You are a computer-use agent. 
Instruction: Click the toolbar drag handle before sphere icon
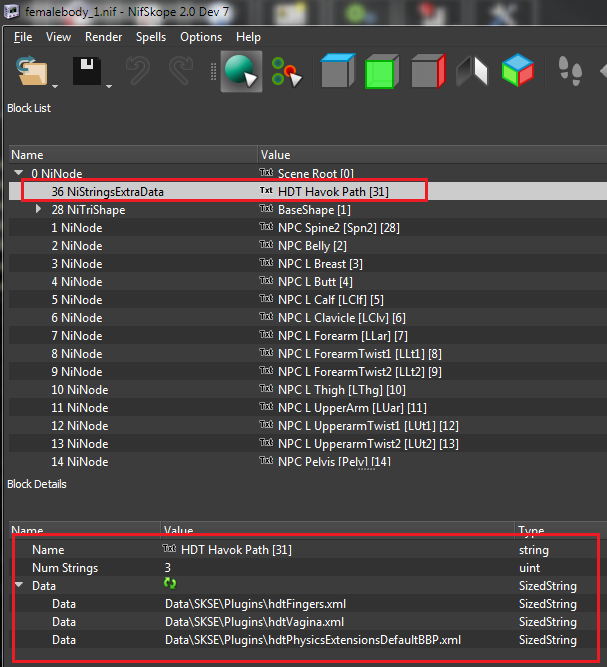(213, 71)
